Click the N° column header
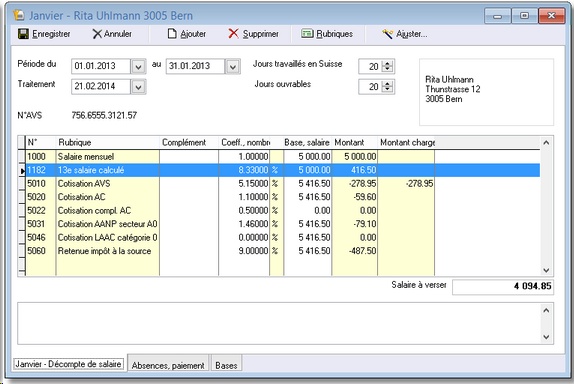The width and height of the screenshot is (574, 384). [x=41, y=143]
